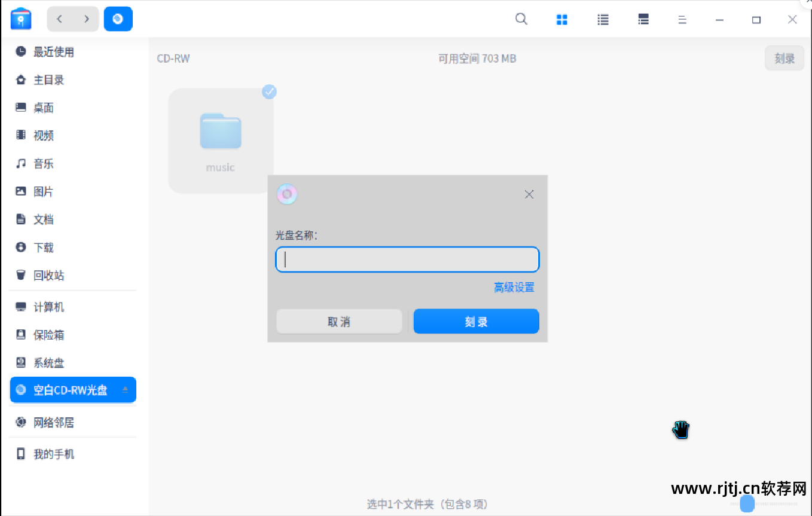The image size is (812, 516).
Task: Click the phone icon beside 我的手机
Action: 21,454
